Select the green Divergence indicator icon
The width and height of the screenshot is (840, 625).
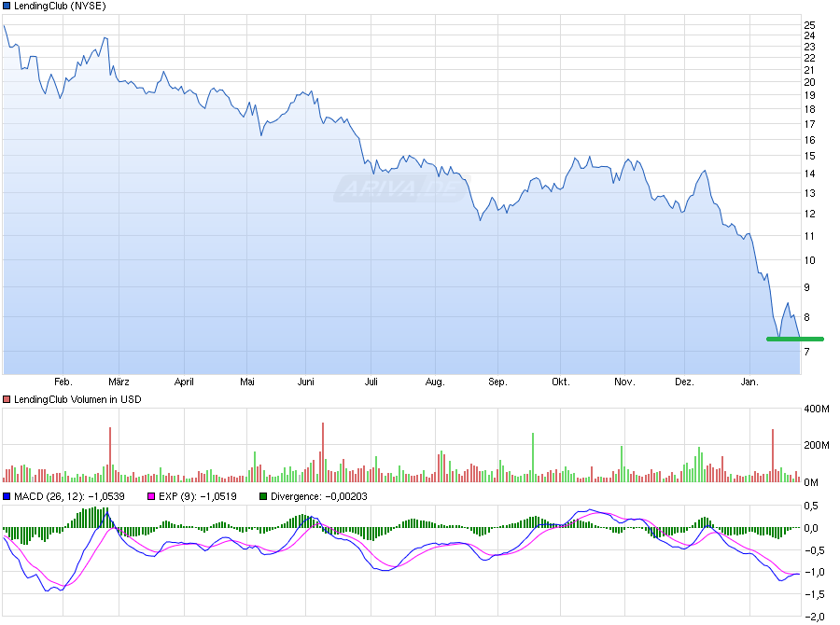[263, 497]
